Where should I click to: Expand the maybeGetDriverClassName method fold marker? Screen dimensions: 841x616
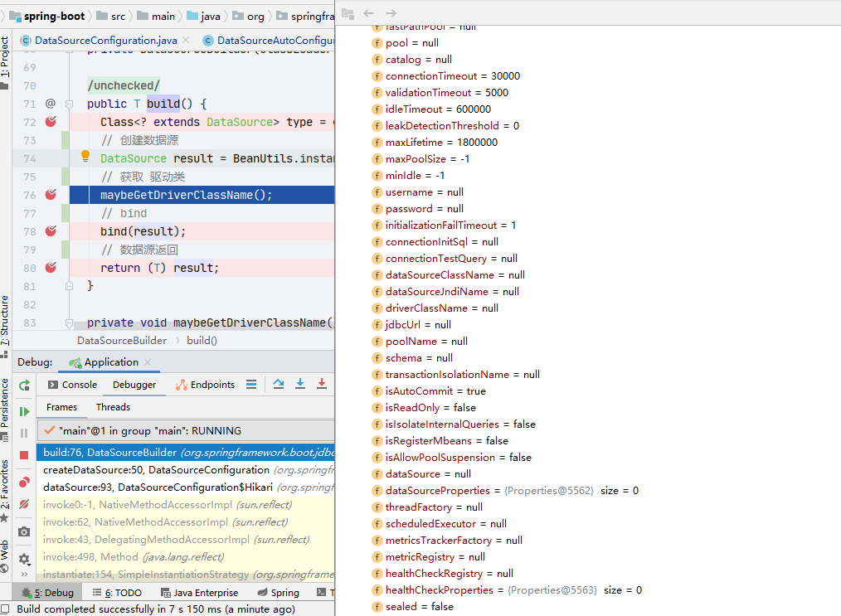(x=69, y=323)
